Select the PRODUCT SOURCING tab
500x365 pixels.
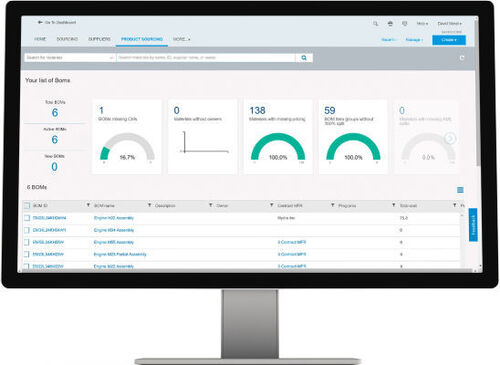point(142,39)
